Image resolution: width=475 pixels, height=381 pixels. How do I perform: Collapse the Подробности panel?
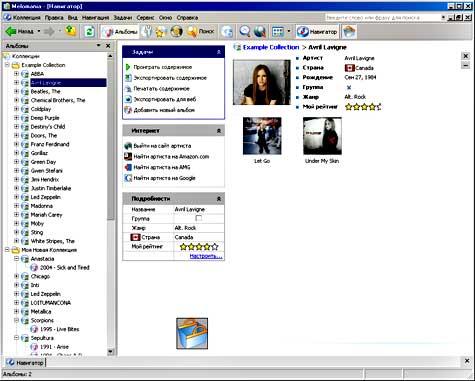[x=219, y=199]
